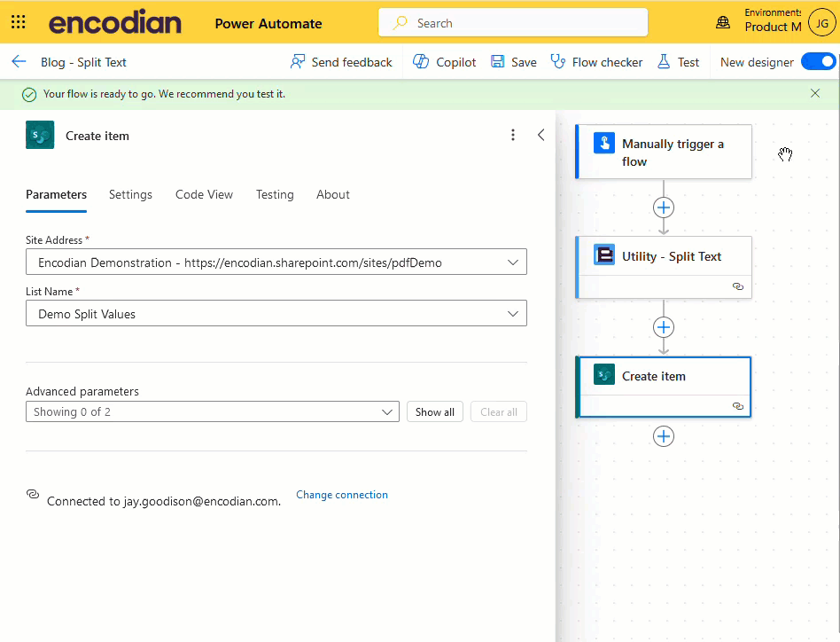Open the JG account avatar
The image size is (840, 642).
pyautogui.click(x=821, y=22)
